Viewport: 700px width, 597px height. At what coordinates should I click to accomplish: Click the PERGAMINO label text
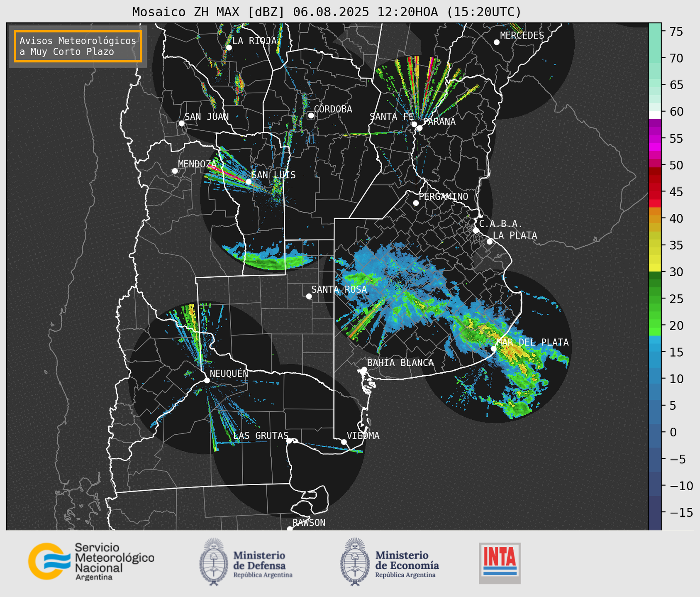444,196
